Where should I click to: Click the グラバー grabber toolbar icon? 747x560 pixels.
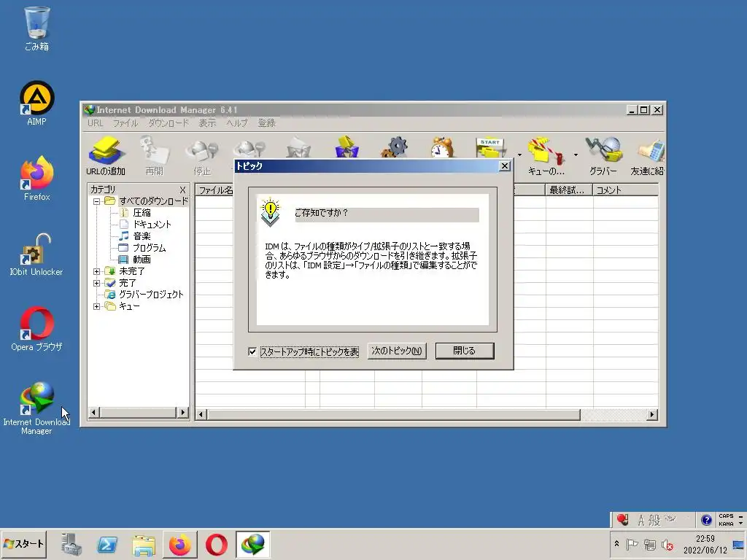point(603,155)
